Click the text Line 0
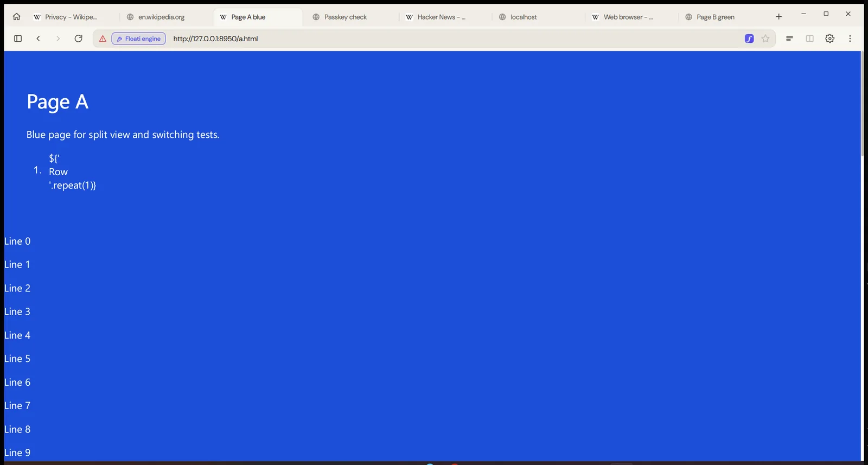The width and height of the screenshot is (868, 465). (17, 241)
